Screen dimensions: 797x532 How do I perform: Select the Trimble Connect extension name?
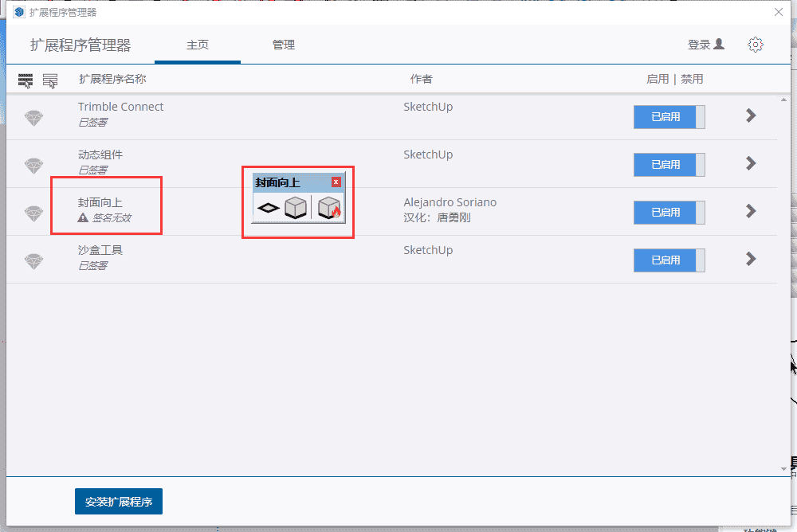[120, 107]
